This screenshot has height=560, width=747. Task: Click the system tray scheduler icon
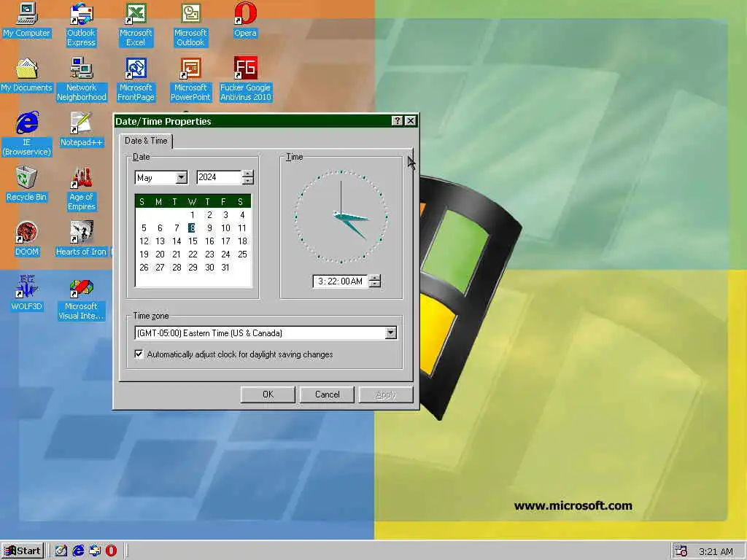pyautogui.click(x=681, y=551)
